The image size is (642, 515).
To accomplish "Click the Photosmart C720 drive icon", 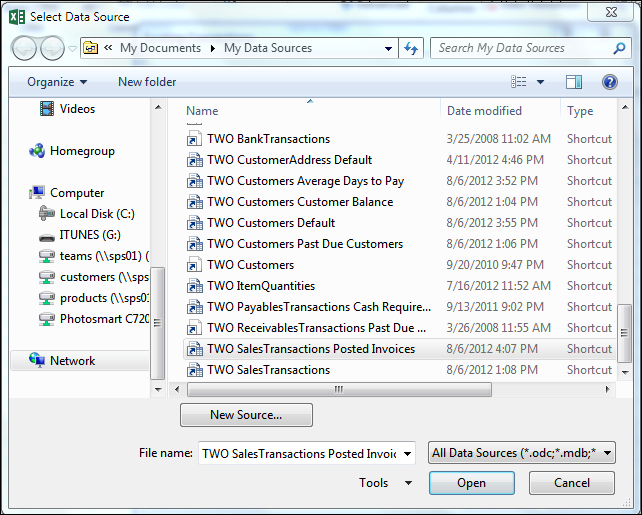I will point(46,319).
